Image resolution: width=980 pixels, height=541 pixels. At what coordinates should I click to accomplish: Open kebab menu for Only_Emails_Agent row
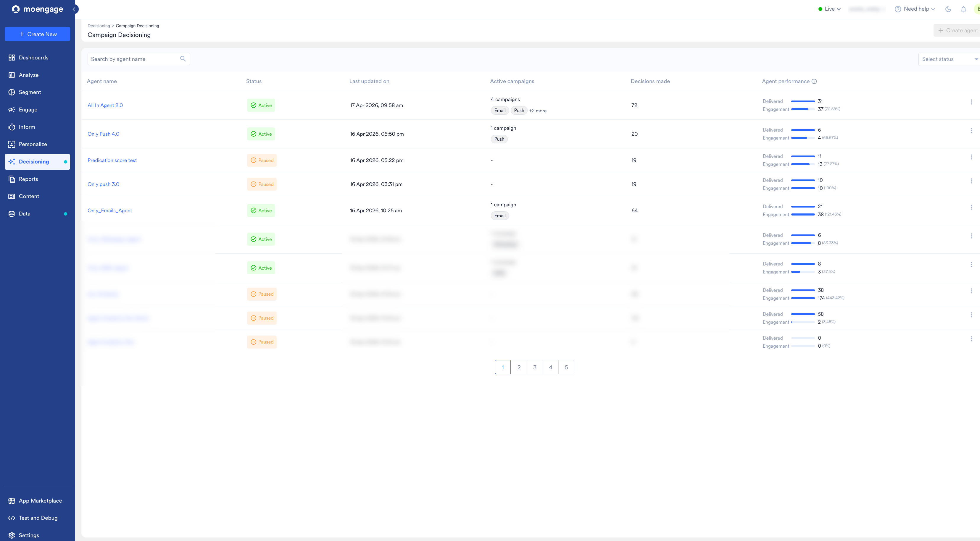point(971,207)
